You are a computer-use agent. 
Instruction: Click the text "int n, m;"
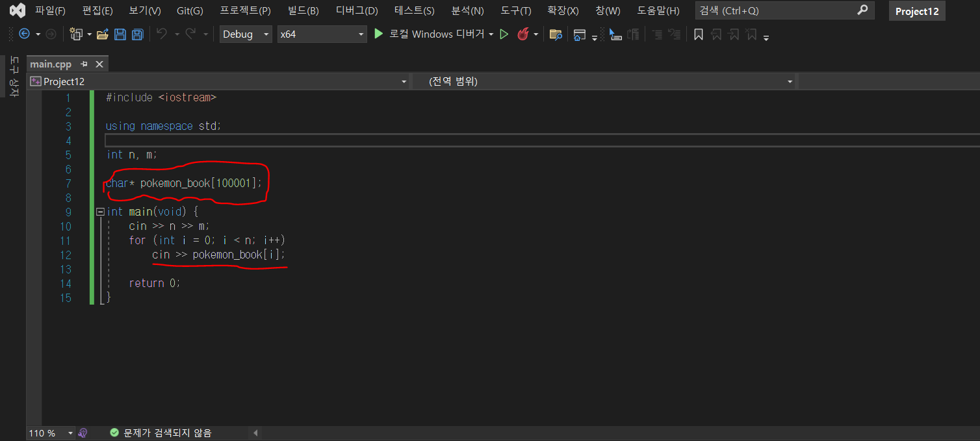coord(132,155)
